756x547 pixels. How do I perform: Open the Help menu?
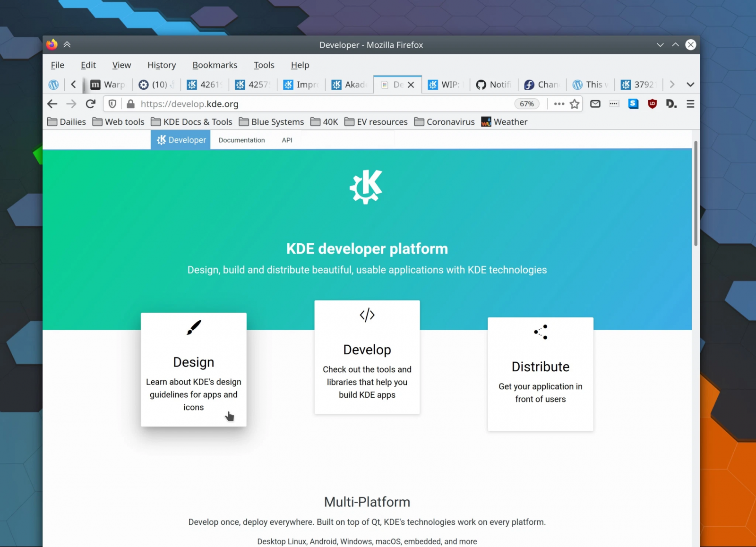[x=300, y=65]
